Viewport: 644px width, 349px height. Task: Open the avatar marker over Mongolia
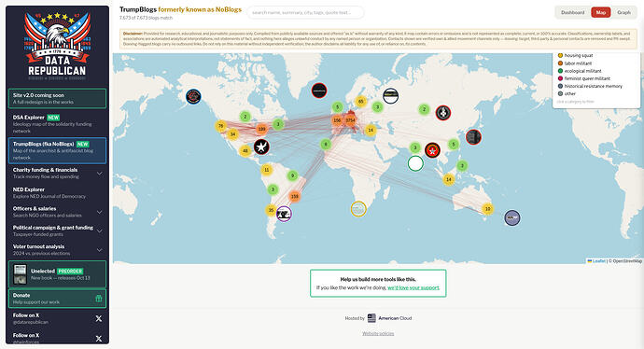click(x=442, y=113)
